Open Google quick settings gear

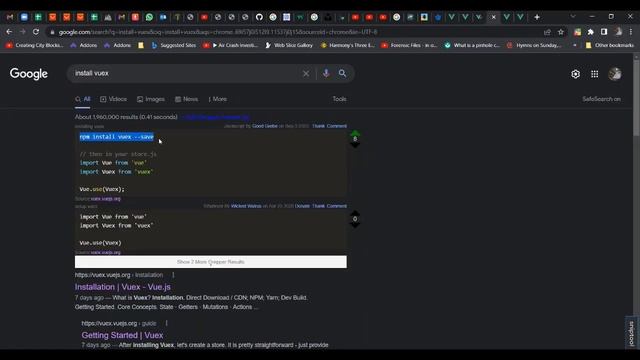pyautogui.click(x=576, y=74)
